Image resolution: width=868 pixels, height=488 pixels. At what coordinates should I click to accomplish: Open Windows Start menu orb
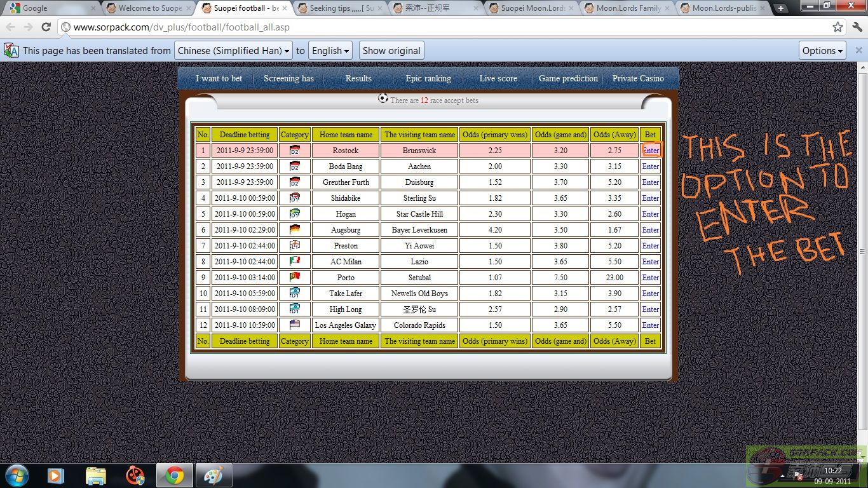point(17,475)
